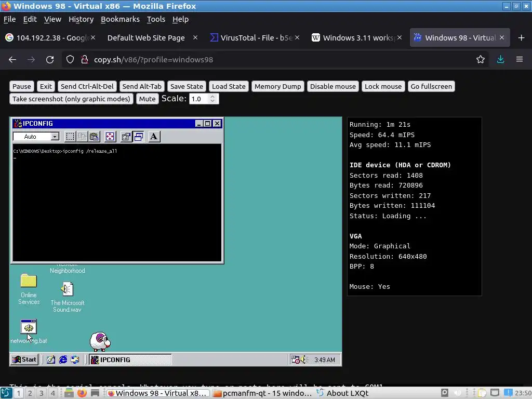Click the Send Alt-Tab button
532x399 pixels.
click(142, 87)
